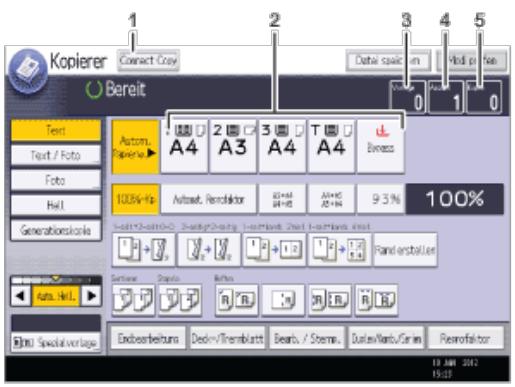
Task: Toggle Automat. Reprofaktor
Action: (209, 199)
